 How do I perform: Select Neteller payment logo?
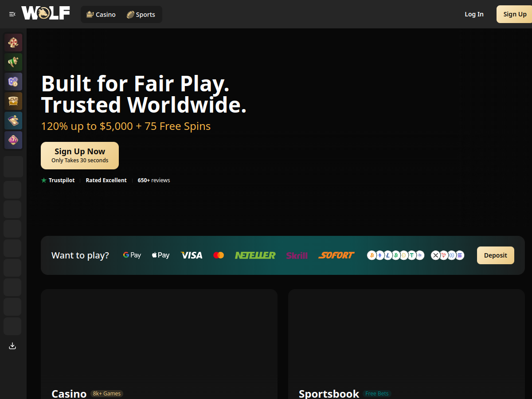click(x=255, y=255)
